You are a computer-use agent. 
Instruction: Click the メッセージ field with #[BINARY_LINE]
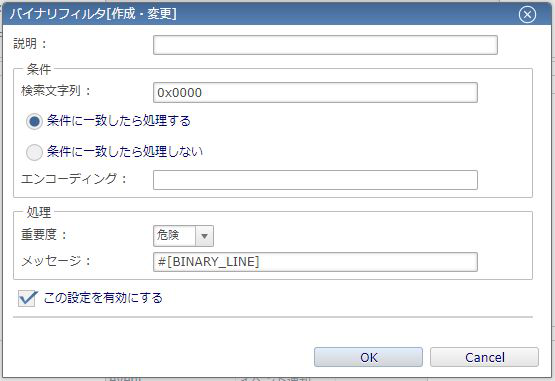coord(315,262)
